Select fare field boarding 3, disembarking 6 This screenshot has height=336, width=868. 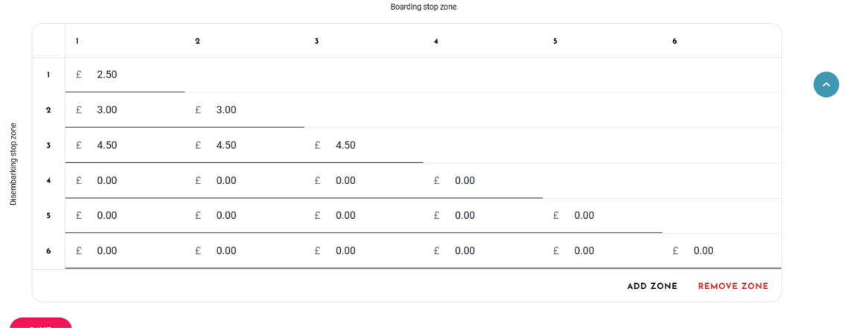pyautogui.click(x=364, y=250)
